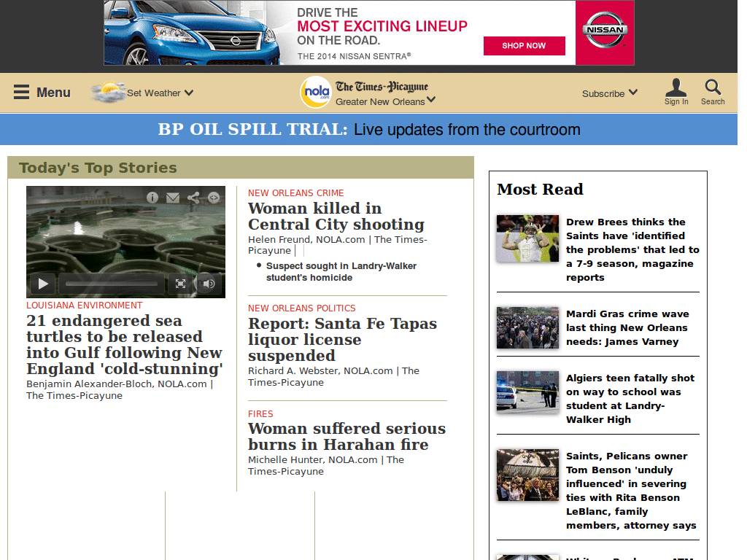Read Drew Brees Saints magazine story
The height and width of the screenshot is (560, 747).
pos(632,249)
